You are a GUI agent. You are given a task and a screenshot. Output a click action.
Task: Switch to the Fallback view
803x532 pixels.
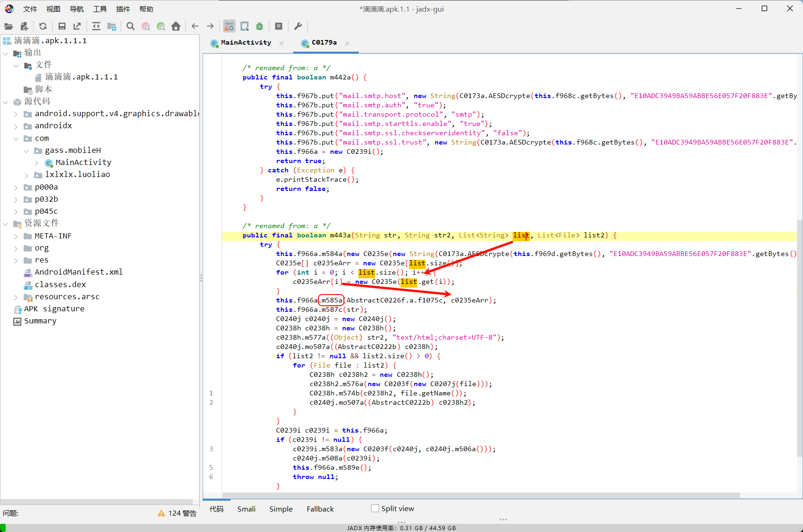[x=320, y=509]
